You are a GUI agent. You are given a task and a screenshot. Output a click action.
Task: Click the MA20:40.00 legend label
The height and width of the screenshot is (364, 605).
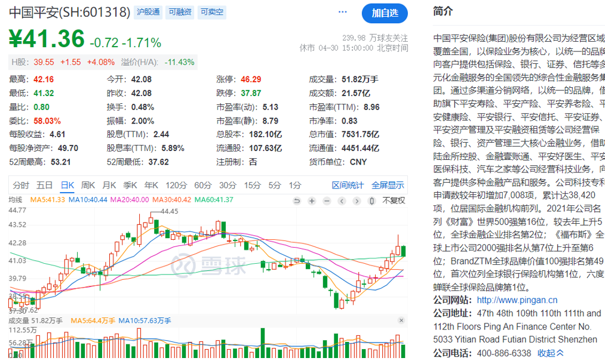coord(130,200)
